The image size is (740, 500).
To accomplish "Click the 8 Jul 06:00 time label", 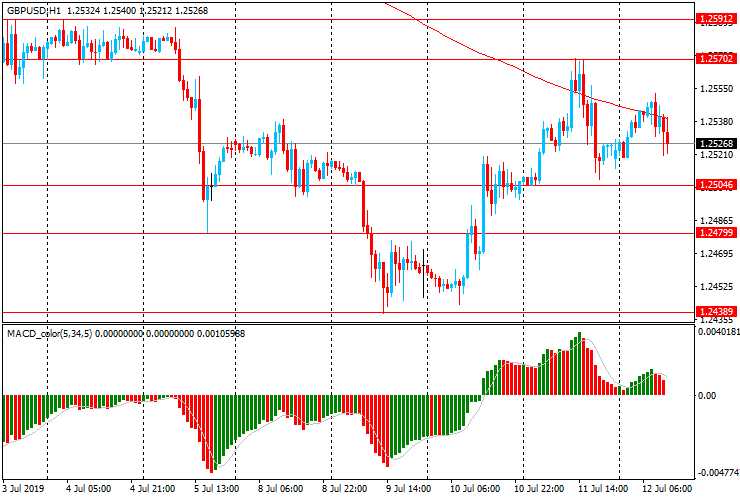I will (x=280, y=488).
